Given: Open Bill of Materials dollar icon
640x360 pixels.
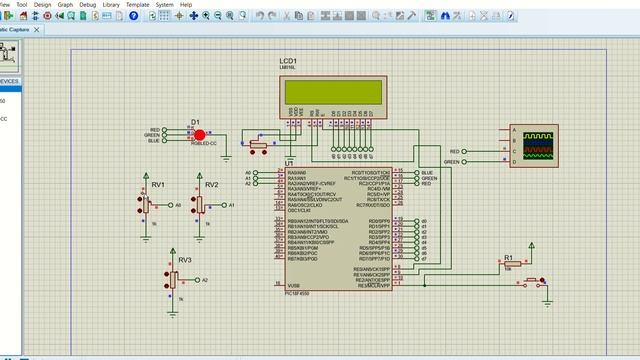Looking at the screenshot, I should pos(95,16).
